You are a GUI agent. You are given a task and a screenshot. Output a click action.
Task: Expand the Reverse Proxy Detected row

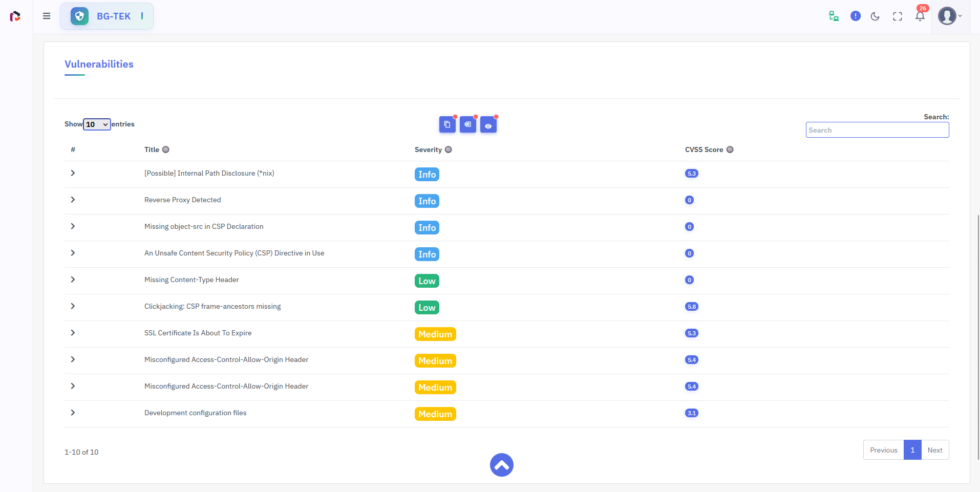(73, 200)
